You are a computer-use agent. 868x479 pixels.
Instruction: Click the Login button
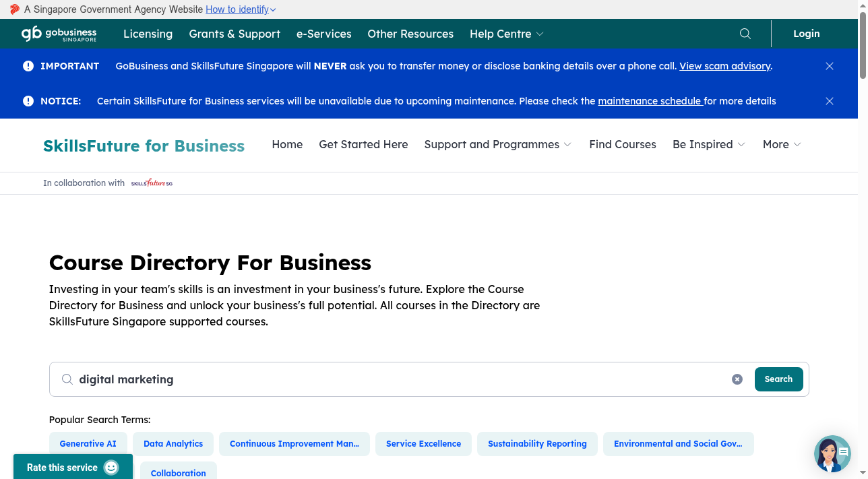click(807, 34)
